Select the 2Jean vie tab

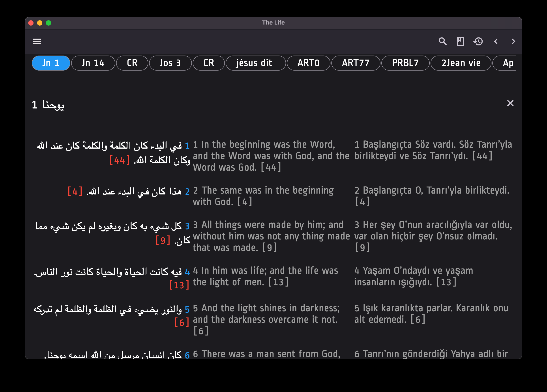point(461,63)
